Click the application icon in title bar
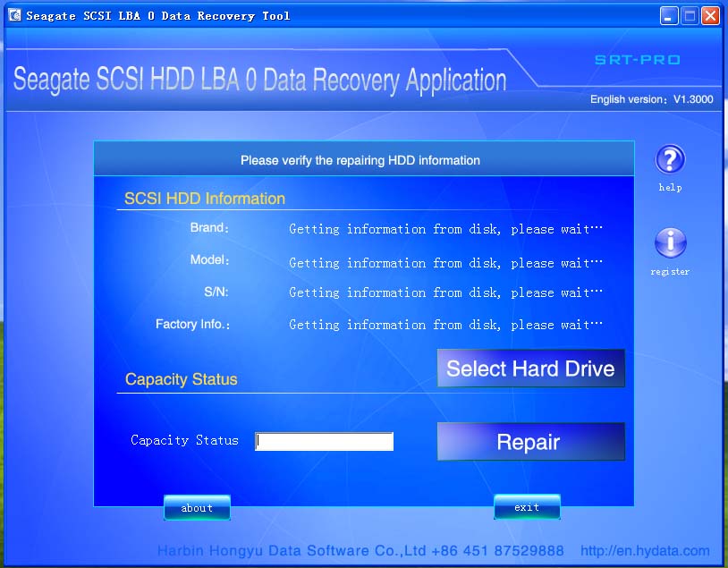 point(15,15)
